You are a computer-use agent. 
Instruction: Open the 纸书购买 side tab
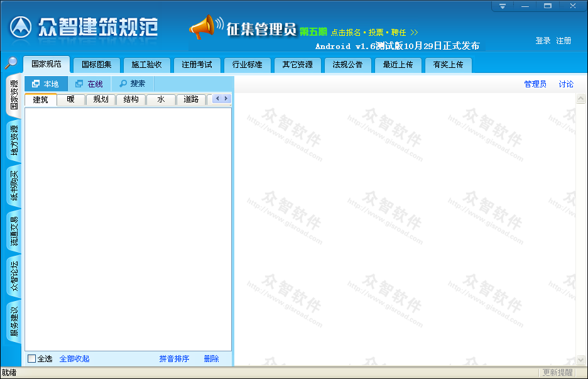tap(14, 186)
